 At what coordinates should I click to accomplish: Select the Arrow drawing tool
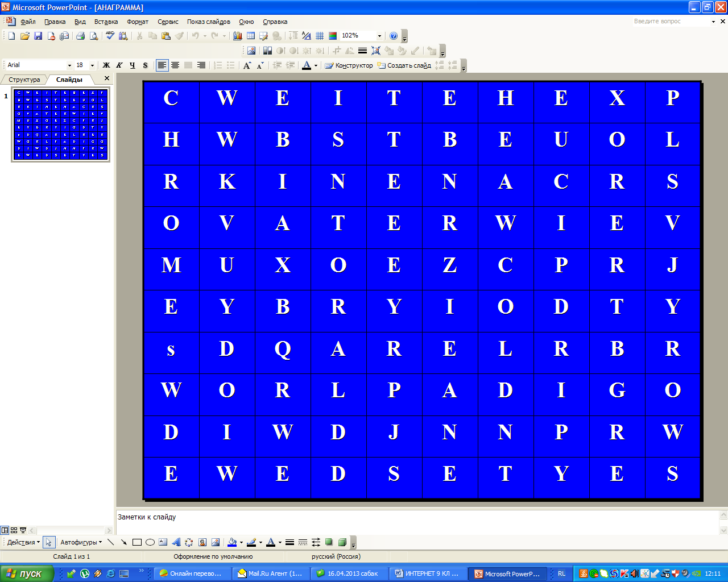pyautogui.click(x=123, y=542)
